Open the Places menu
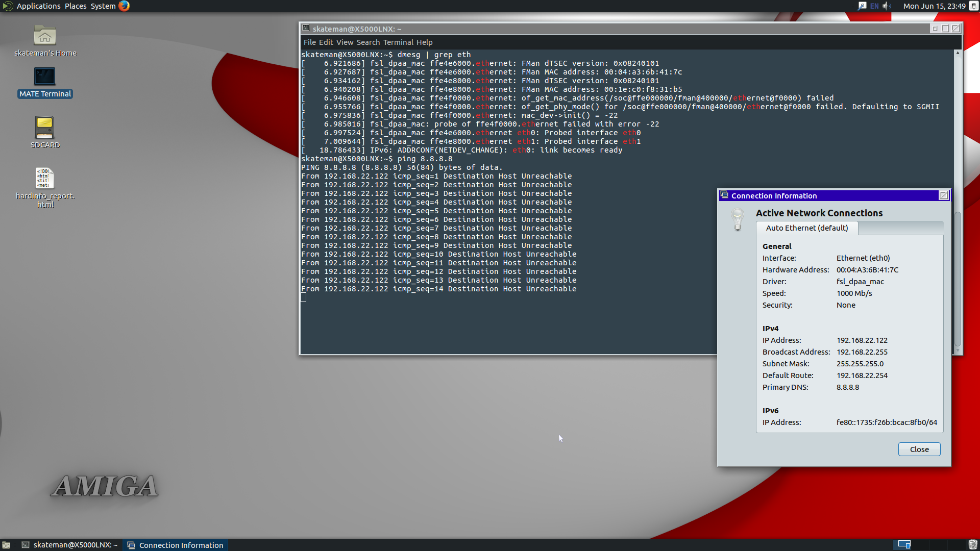This screenshot has height=551, width=980. (x=76, y=6)
